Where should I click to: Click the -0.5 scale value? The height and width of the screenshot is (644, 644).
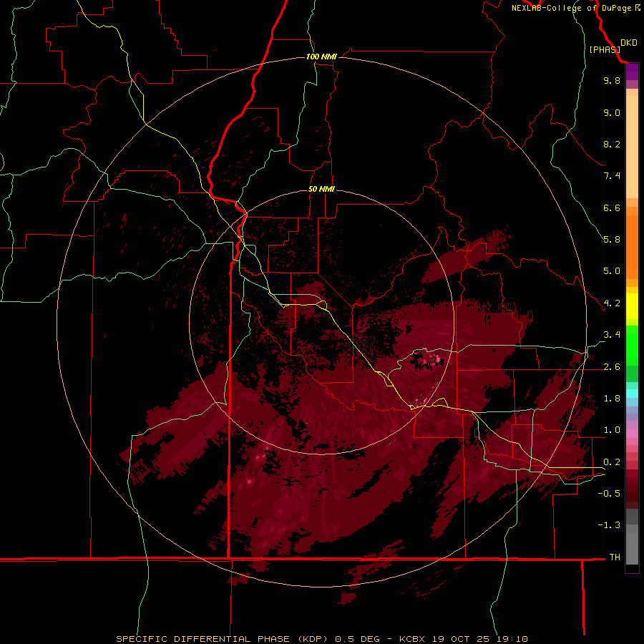[609, 494]
